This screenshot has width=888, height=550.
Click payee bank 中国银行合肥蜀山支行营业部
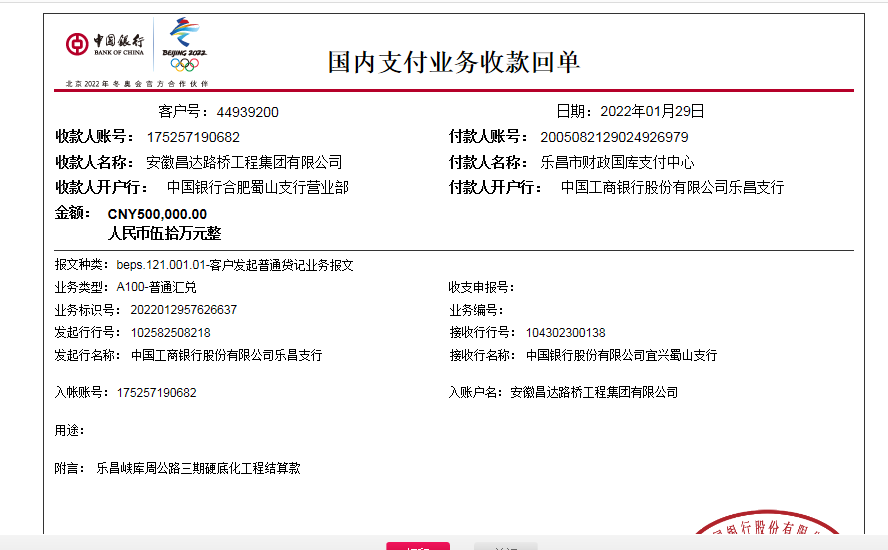257,187
